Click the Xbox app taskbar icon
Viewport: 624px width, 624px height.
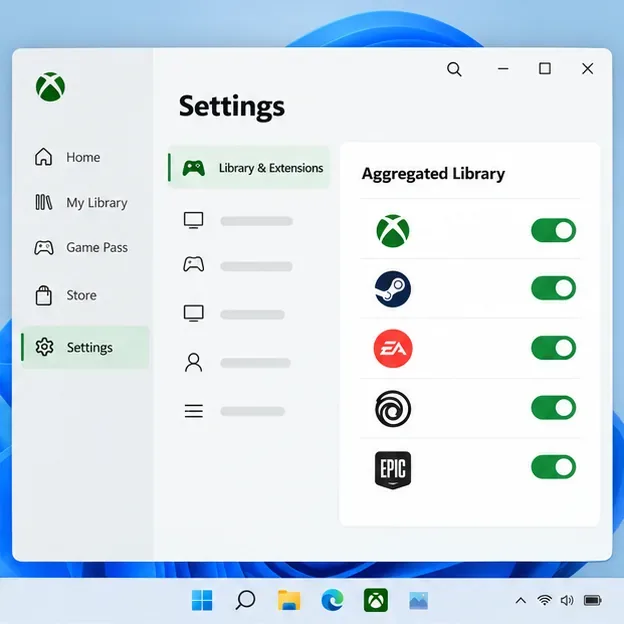point(376,600)
